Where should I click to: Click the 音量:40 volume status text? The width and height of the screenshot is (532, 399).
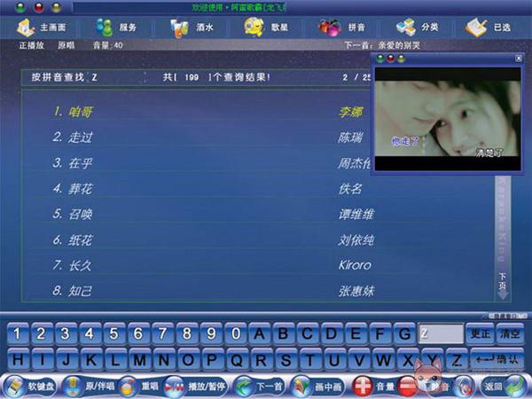click(x=108, y=45)
